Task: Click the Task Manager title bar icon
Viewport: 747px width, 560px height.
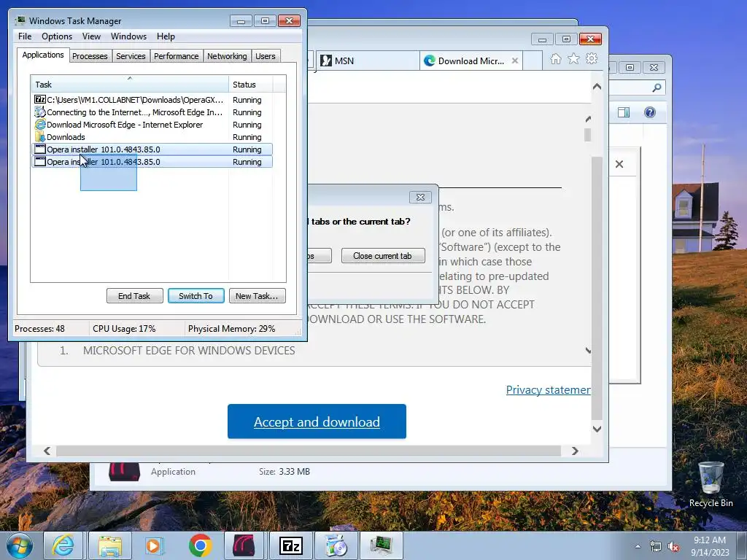Action: tap(20, 20)
